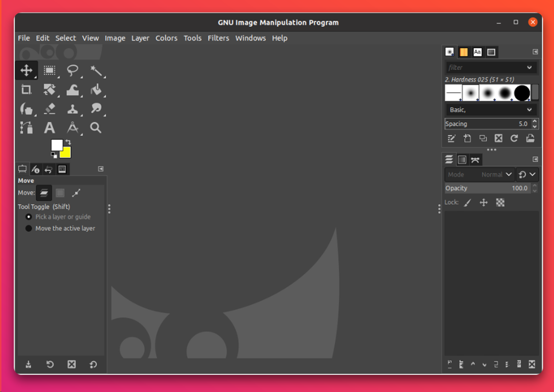
Task: Open the Colors menu
Action: [x=166, y=38]
